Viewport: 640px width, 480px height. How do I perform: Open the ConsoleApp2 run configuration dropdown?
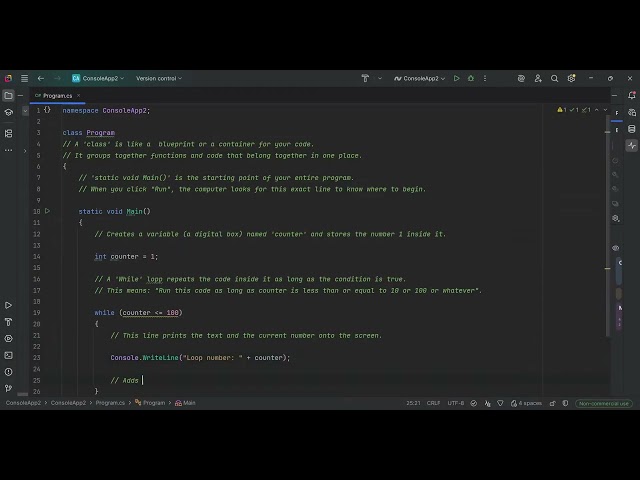pyautogui.click(x=419, y=78)
